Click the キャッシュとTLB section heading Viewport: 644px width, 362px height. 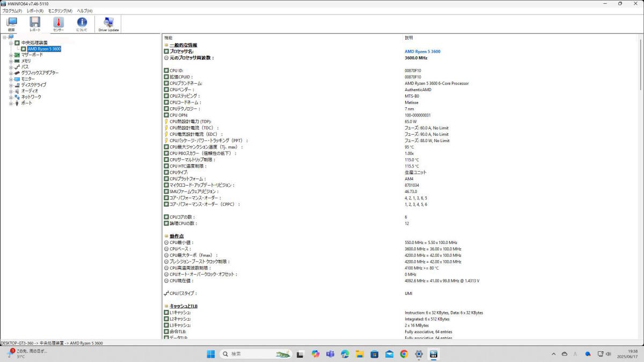pyautogui.click(x=184, y=306)
